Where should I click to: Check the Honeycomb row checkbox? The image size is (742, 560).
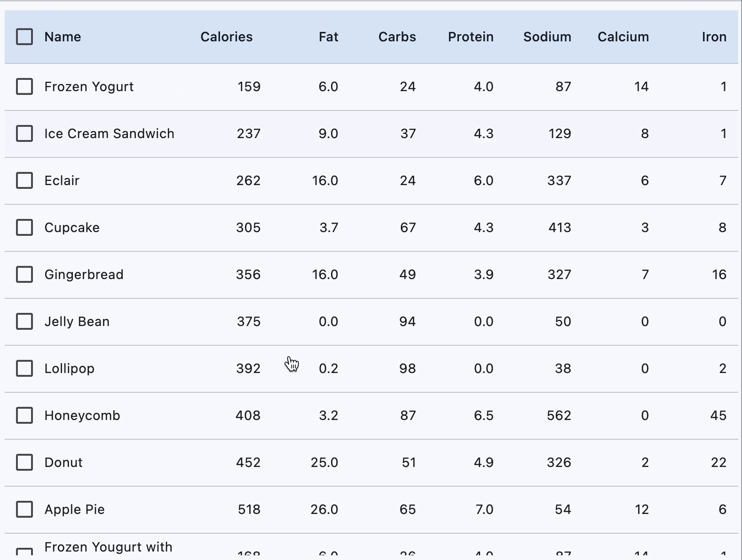[x=24, y=415]
